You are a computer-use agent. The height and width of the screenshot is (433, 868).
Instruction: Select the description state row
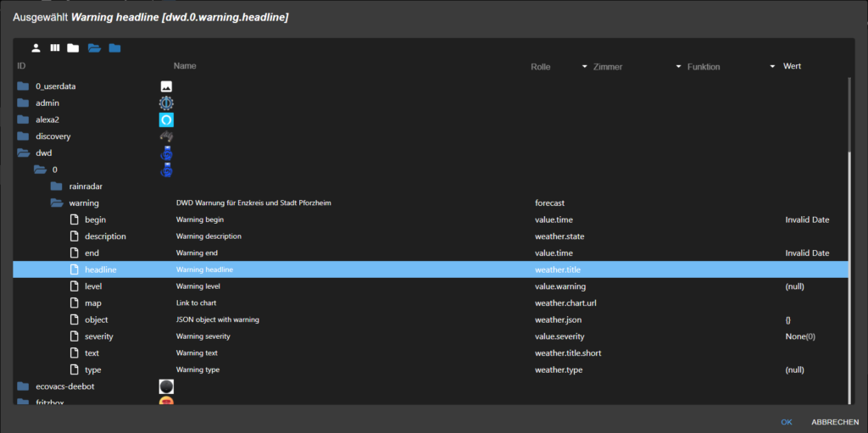[x=105, y=236]
